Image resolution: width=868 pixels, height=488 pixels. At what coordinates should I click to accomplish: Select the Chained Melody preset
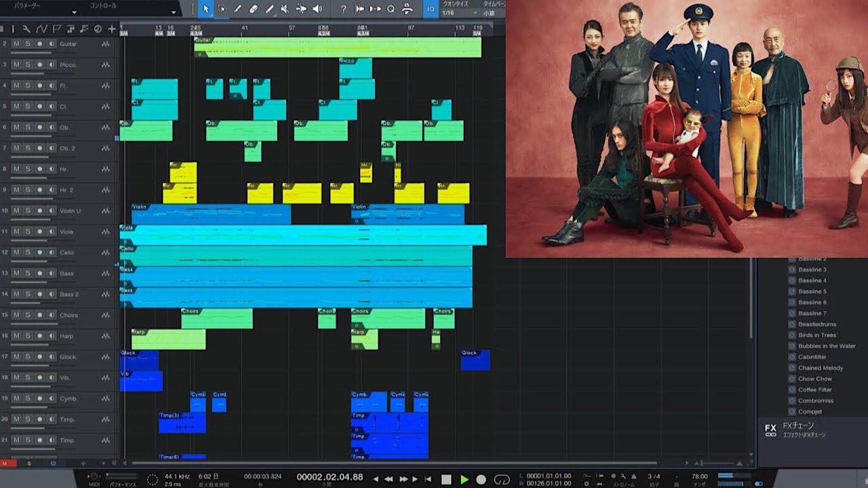pos(820,368)
